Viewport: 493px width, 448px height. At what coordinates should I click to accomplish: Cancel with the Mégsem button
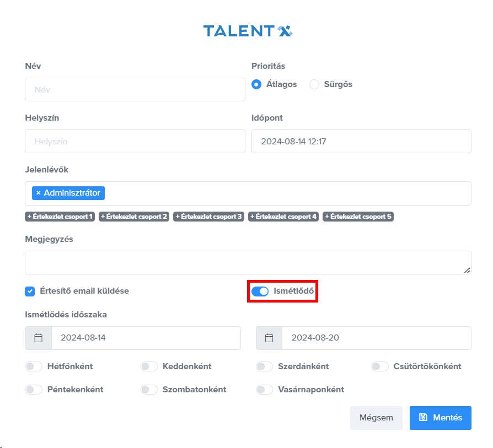[376, 418]
